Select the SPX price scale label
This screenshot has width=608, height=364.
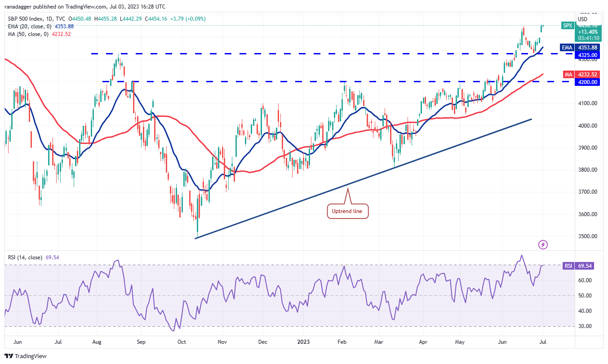pos(567,26)
